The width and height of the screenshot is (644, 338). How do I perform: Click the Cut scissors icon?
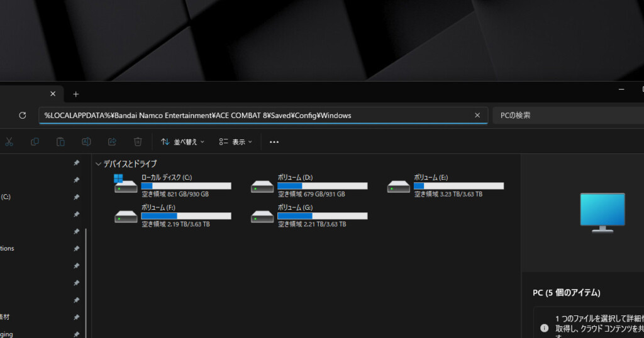click(x=9, y=141)
